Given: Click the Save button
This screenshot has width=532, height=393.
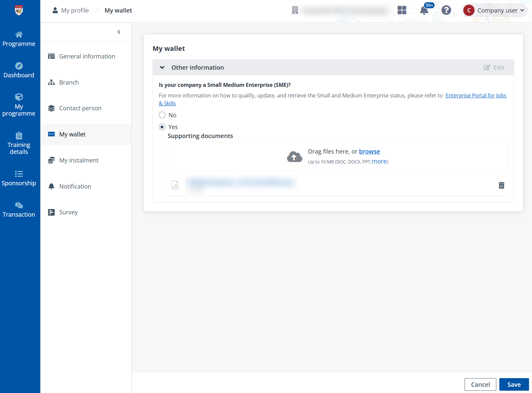Looking at the screenshot, I should 514,384.
